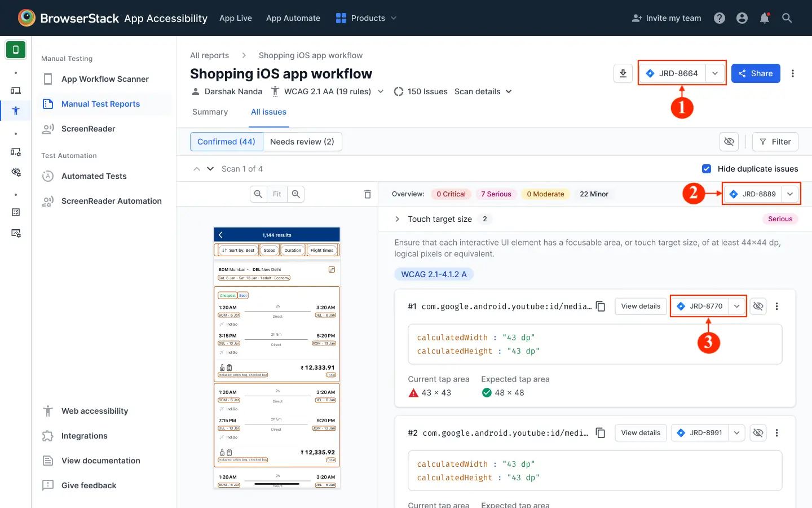This screenshot has width=812, height=508.
Task: Hide issue #1 using its eye toggle
Action: pos(758,306)
